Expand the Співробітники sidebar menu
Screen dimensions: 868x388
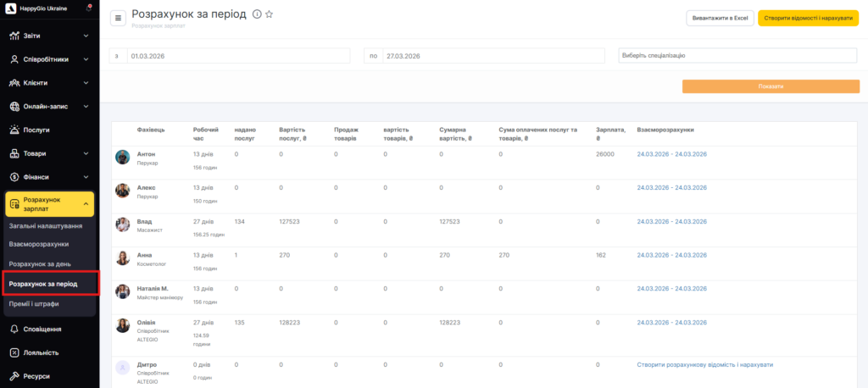pyautogui.click(x=48, y=59)
